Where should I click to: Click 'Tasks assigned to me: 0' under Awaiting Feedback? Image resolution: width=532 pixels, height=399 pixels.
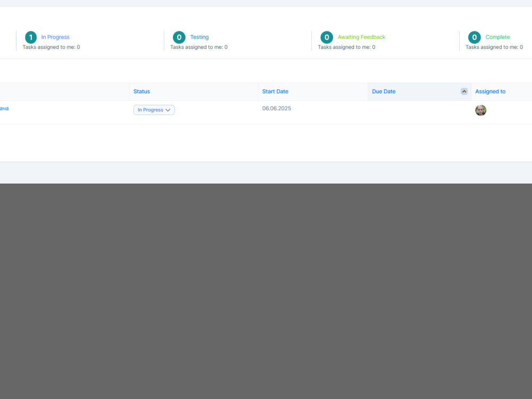(x=346, y=47)
